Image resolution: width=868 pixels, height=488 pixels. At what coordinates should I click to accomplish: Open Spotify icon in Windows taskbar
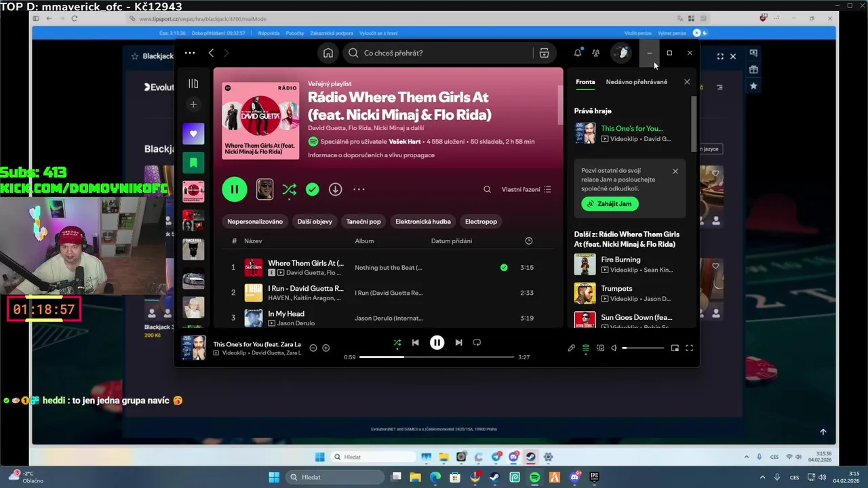(534, 477)
